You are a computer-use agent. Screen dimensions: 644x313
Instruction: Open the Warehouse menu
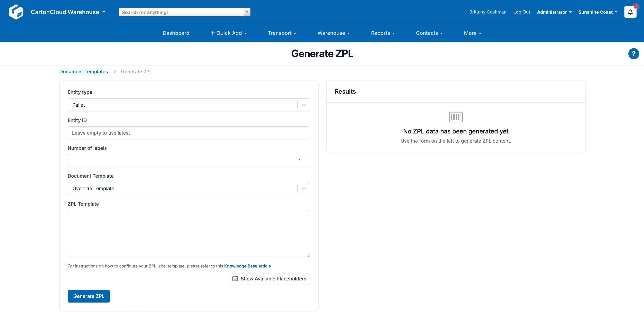333,33
